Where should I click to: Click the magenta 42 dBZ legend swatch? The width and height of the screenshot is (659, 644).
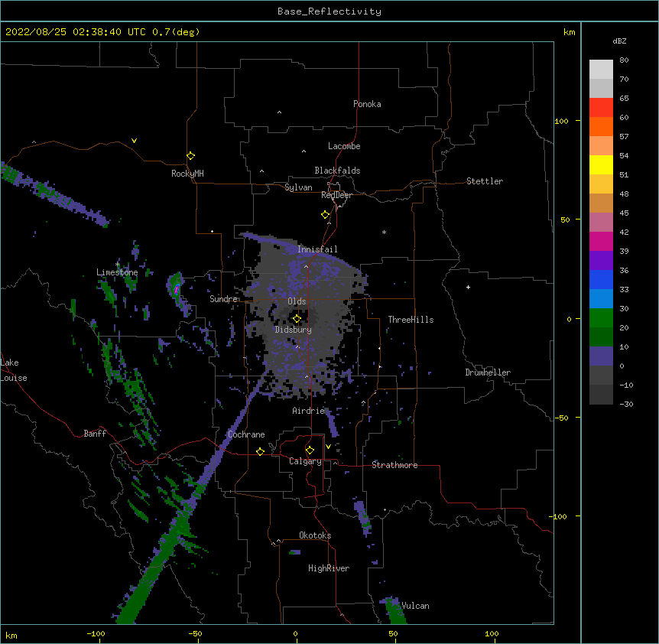601,241
